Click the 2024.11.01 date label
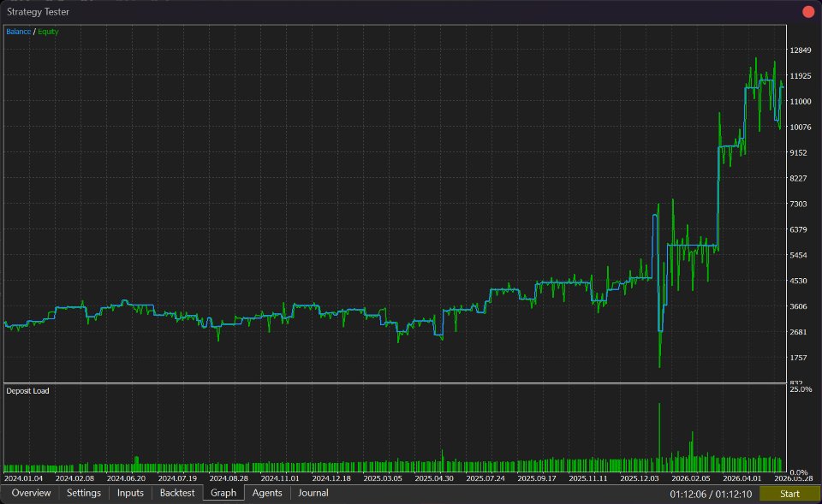 [280, 478]
